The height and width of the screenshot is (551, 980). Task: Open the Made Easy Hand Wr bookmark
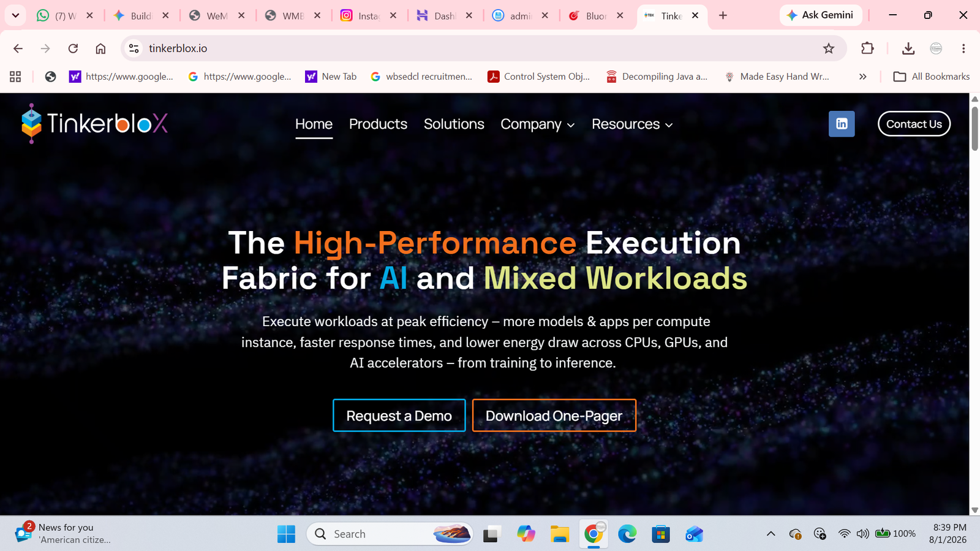click(776, 77)
